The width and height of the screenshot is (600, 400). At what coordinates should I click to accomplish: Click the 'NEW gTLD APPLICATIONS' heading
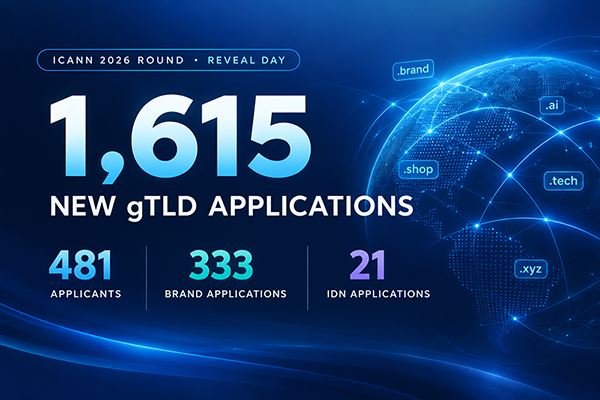(232, 207)
